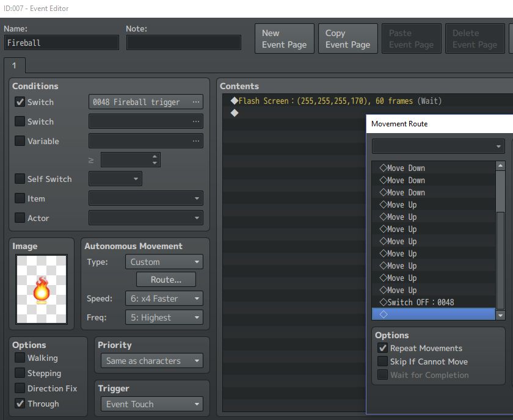Screen dimensions: 513x420
Task: Select the Flash Screen command line
Action: click(368, 101)
